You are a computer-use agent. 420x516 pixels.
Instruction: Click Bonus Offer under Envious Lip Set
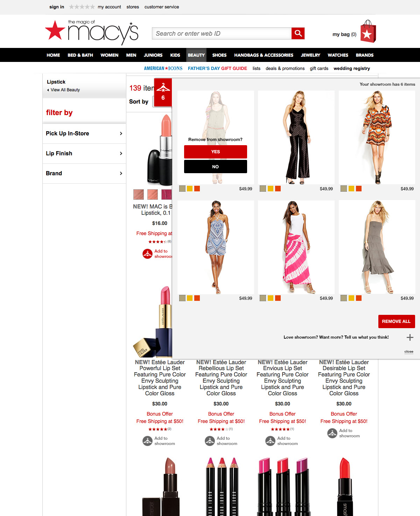tap(282, 414)
